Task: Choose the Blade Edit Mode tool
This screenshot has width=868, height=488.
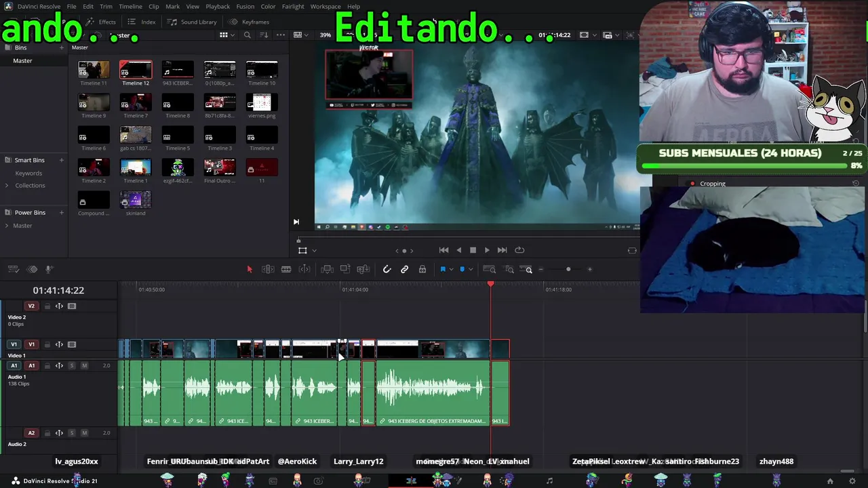Action: coord(286,269)
